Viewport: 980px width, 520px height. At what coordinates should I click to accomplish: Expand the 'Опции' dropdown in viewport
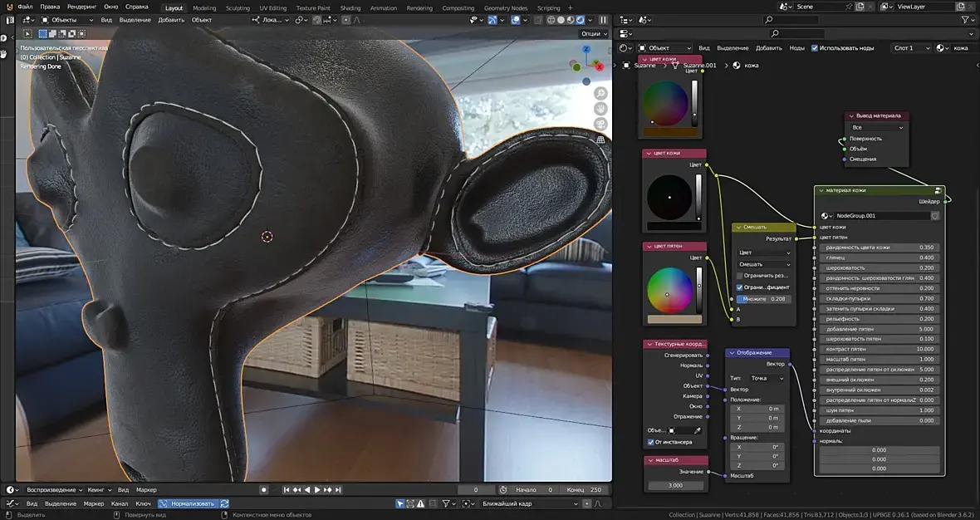click(593, 34)
